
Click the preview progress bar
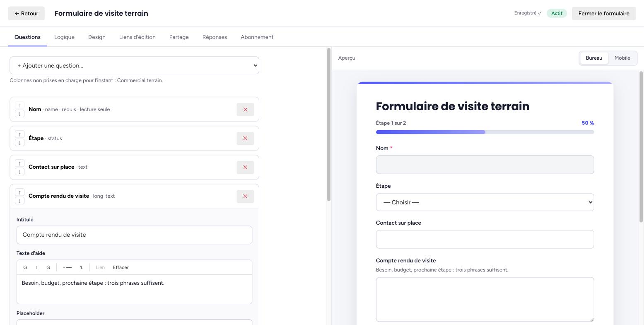[485, 132]
